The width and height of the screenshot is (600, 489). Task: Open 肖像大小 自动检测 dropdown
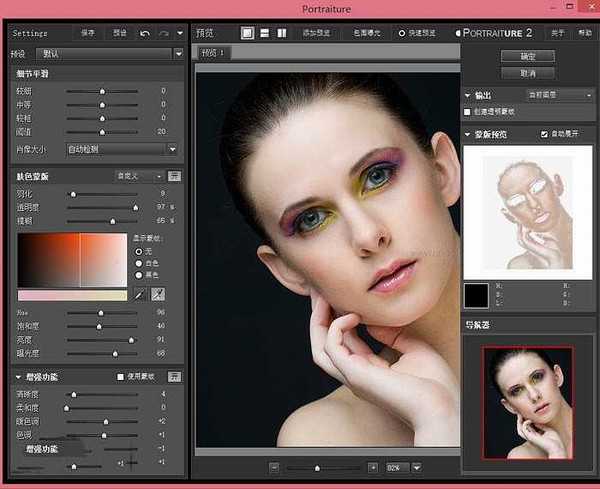pos(121,149)
